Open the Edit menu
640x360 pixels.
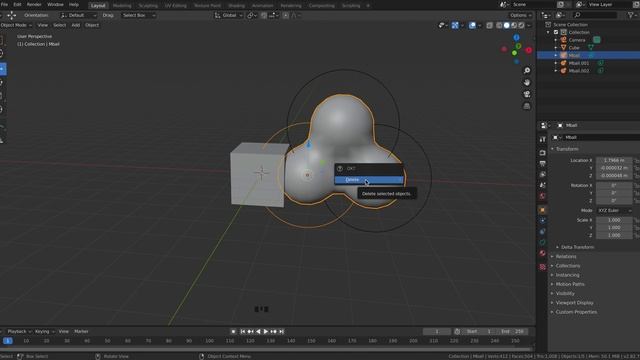click(x=17, y=4)
